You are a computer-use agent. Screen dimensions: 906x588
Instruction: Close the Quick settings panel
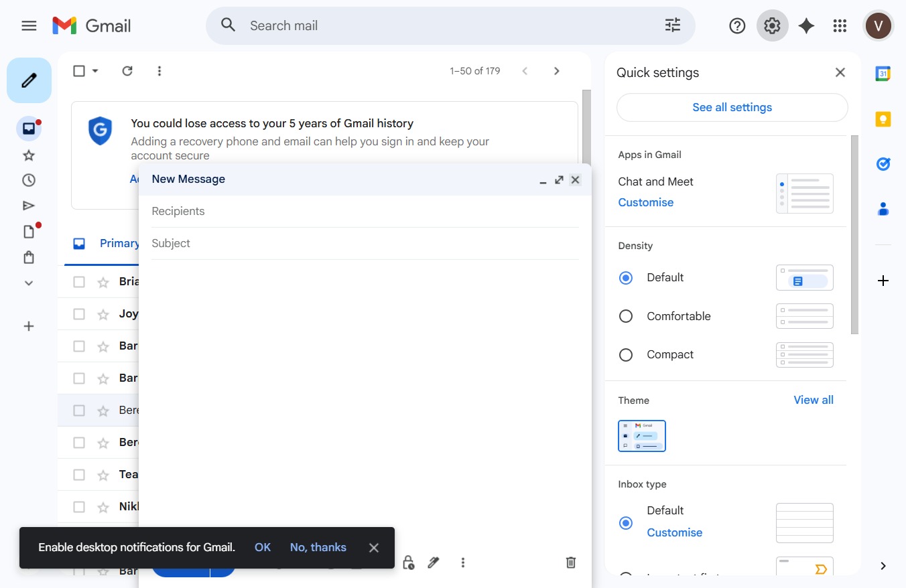pos(840,72)
